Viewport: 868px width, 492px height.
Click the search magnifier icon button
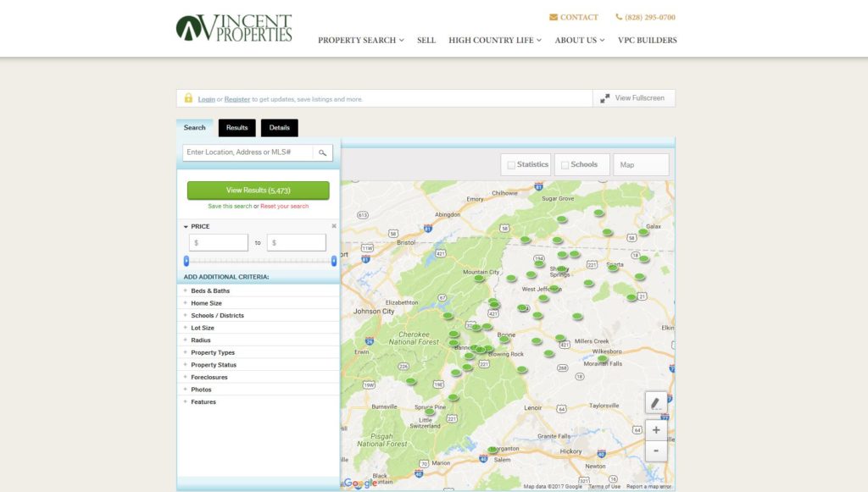(x=322, y=152)
